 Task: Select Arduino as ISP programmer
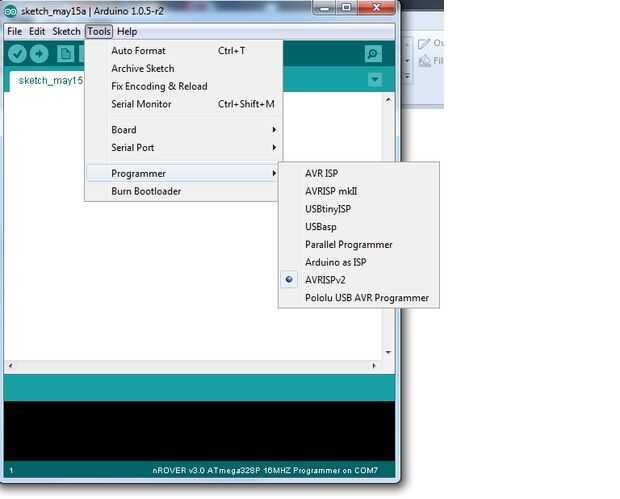pos(359,262)
